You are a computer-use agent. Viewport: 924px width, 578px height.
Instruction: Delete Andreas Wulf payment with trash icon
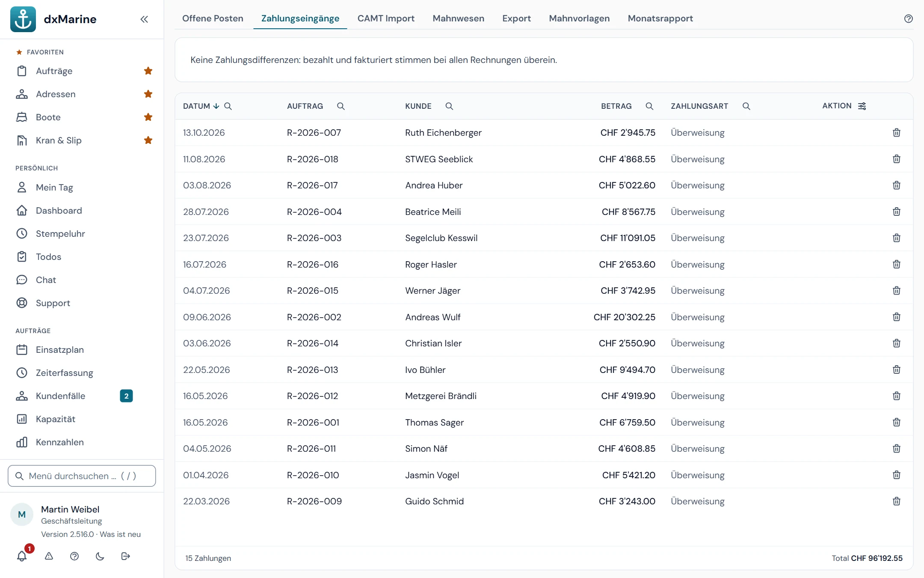[x=897, y=317]
